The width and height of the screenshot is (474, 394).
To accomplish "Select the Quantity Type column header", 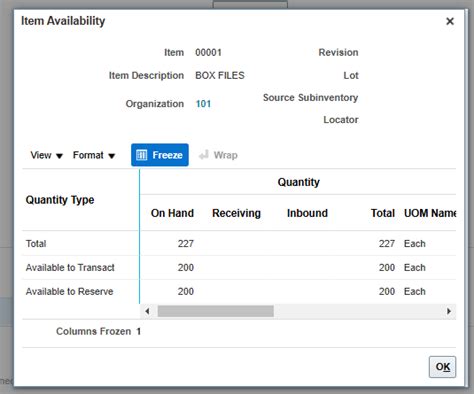I will click(60, 200).
